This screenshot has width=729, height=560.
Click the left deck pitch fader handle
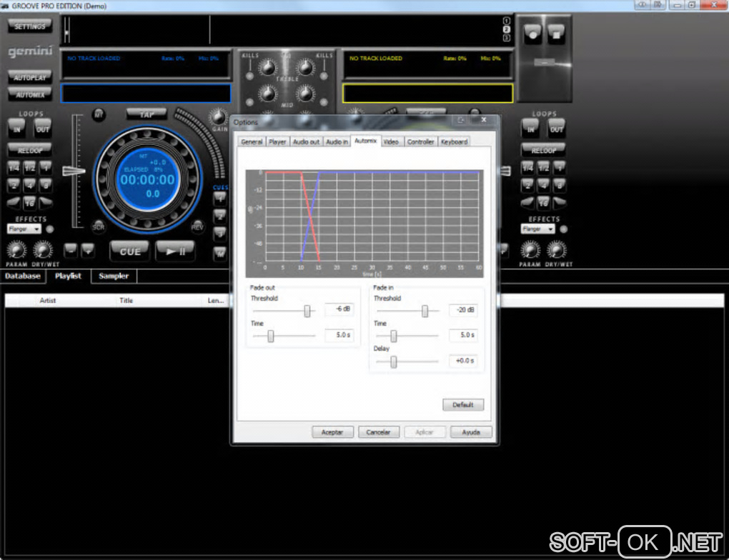[x=74, y=171]
